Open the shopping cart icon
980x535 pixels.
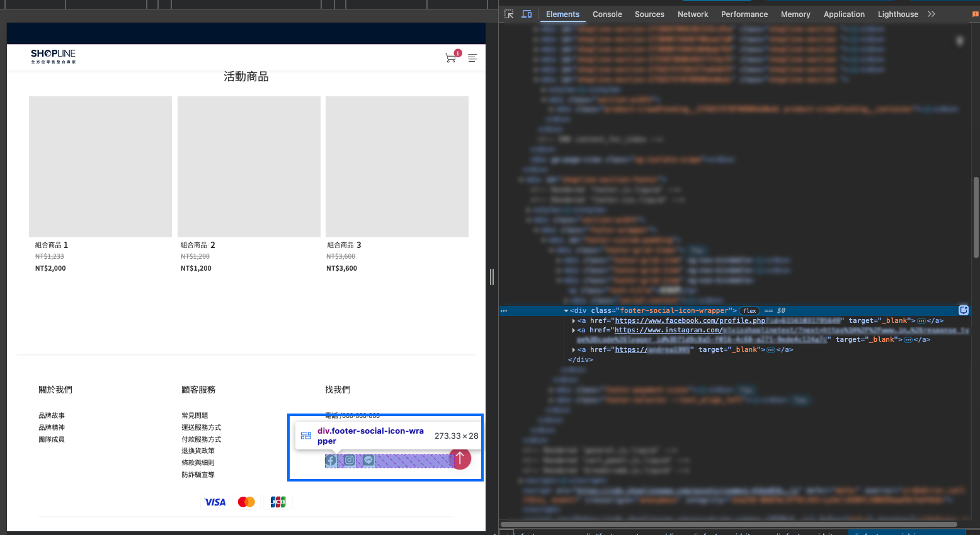(450, 58)
